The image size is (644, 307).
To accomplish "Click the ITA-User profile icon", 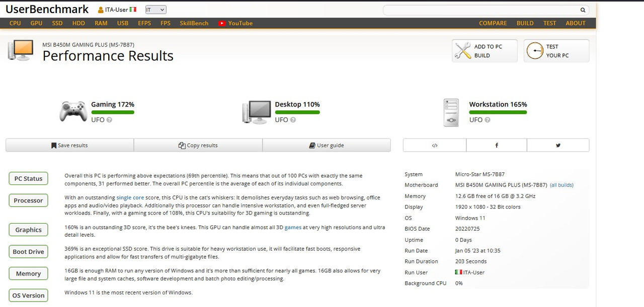I will point(101,10).
